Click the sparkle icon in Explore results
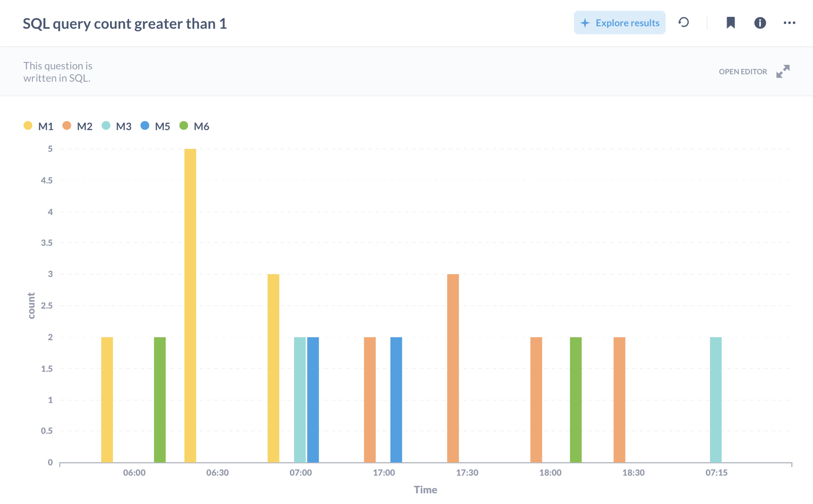This screenshot has height=504, width=813. 585,23
